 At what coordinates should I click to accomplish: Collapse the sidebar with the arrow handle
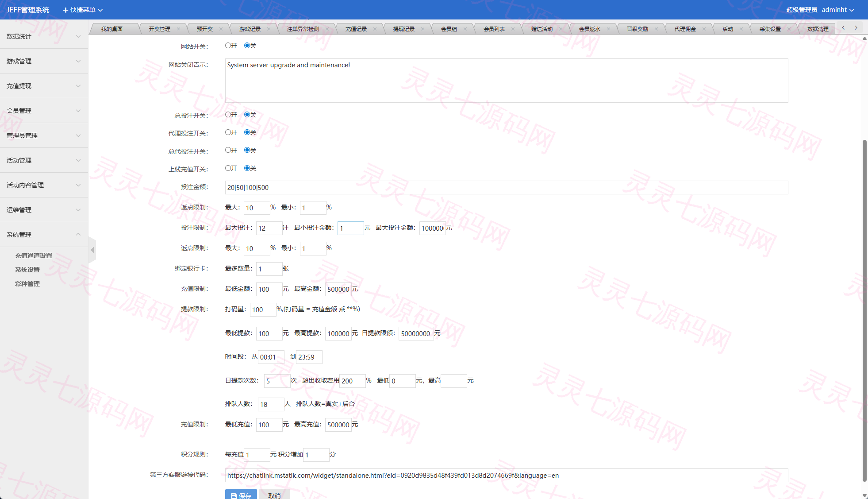(92, 250)
